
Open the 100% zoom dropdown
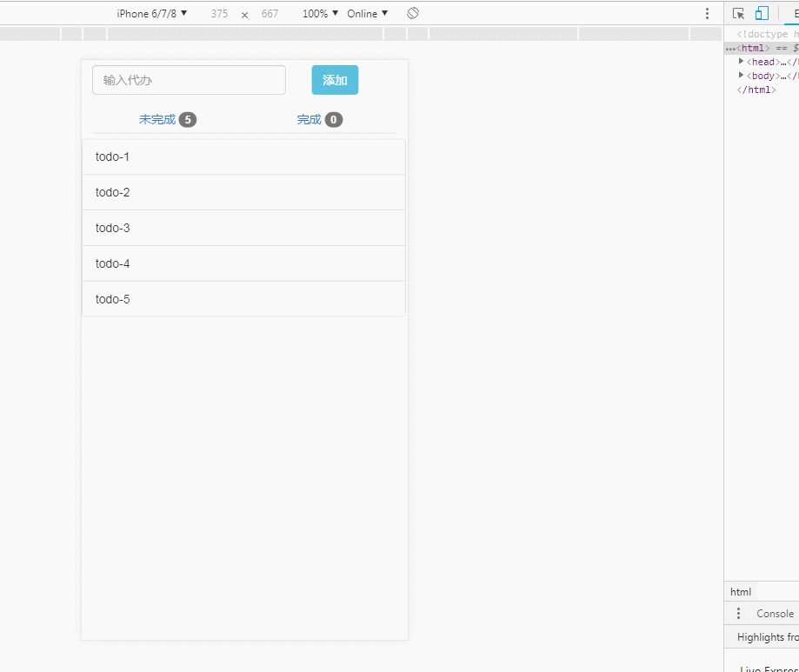(320, 14)
